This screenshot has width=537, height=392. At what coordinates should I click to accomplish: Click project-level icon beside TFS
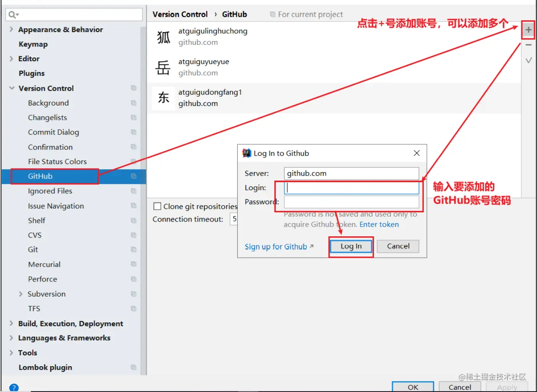pos(133,308)
